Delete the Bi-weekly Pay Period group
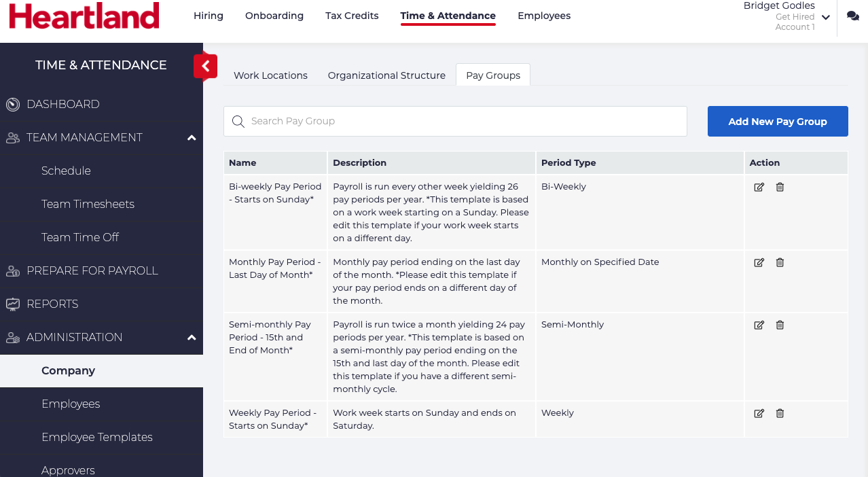The image size is (868, 477). tap(780, 187)
